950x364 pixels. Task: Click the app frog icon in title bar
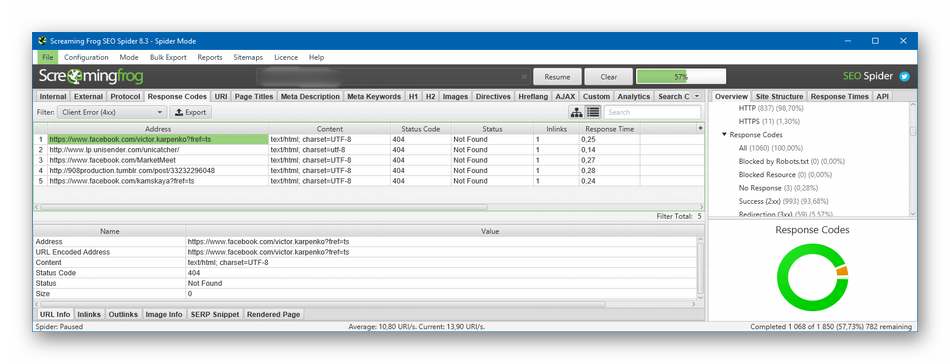pyautogui.click(x=42, y=41)
